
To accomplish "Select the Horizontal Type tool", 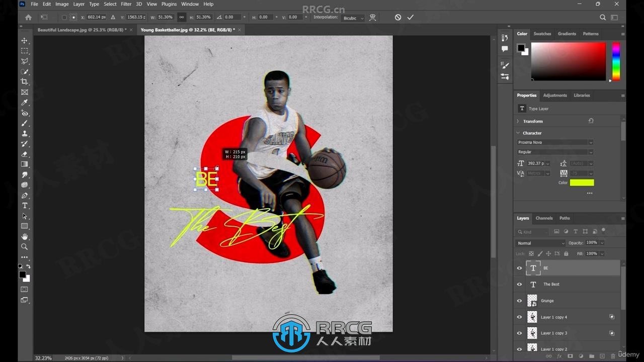I will [24, 206].
